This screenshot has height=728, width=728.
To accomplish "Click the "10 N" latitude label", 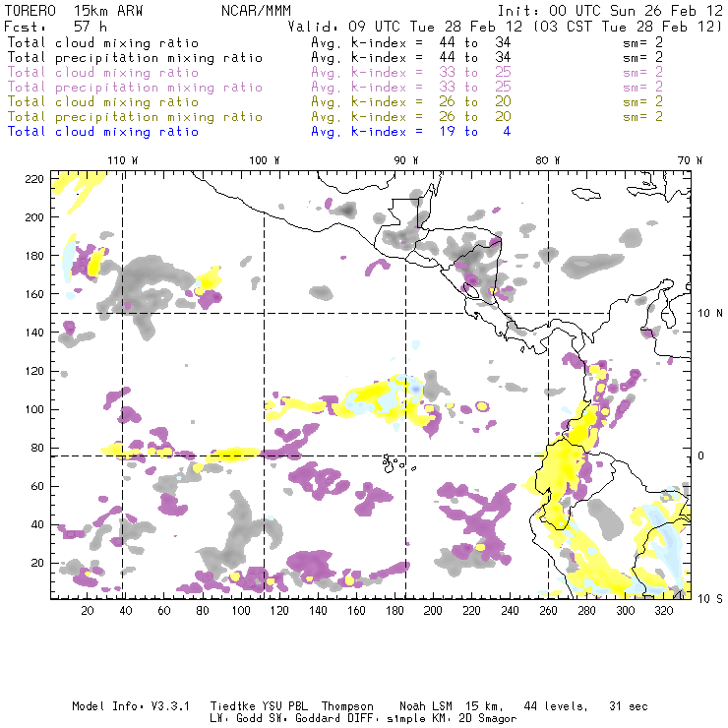I will click(710, 314).
